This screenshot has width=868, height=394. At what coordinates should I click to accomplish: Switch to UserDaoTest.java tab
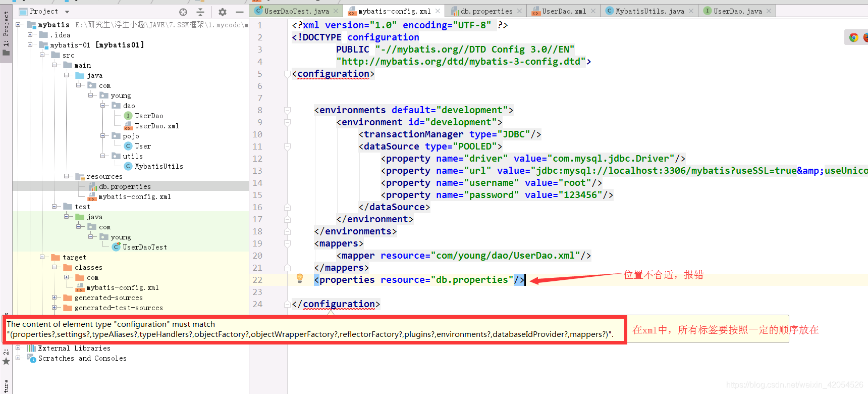click(x=297, y=11)
